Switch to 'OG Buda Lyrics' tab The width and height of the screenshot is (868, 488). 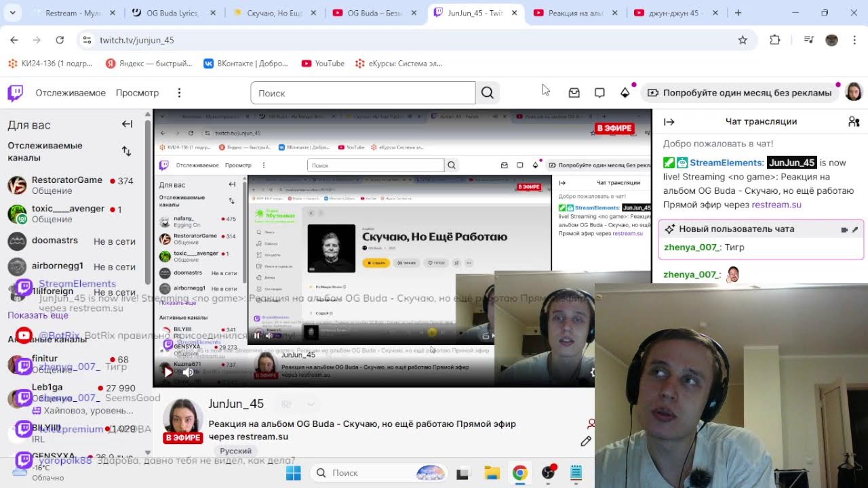pyautogui.click(x=174, y=13)
